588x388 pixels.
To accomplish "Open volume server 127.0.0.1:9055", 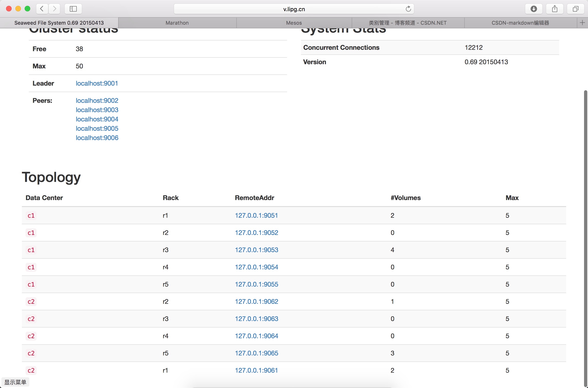I will [x=257, y=284].
